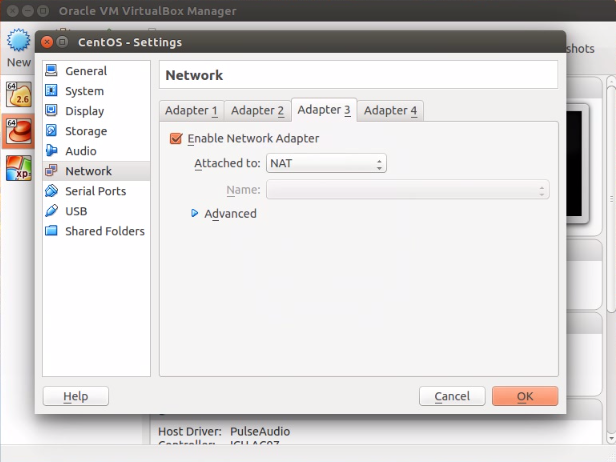
Task: Switch to the Adapter 1 tab
Action: coord(191,110)
